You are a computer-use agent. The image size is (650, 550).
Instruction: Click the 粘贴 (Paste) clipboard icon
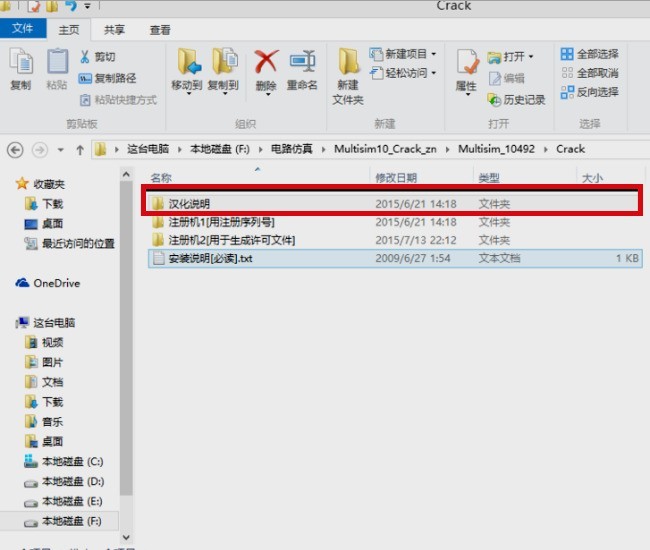pos(58,68)
